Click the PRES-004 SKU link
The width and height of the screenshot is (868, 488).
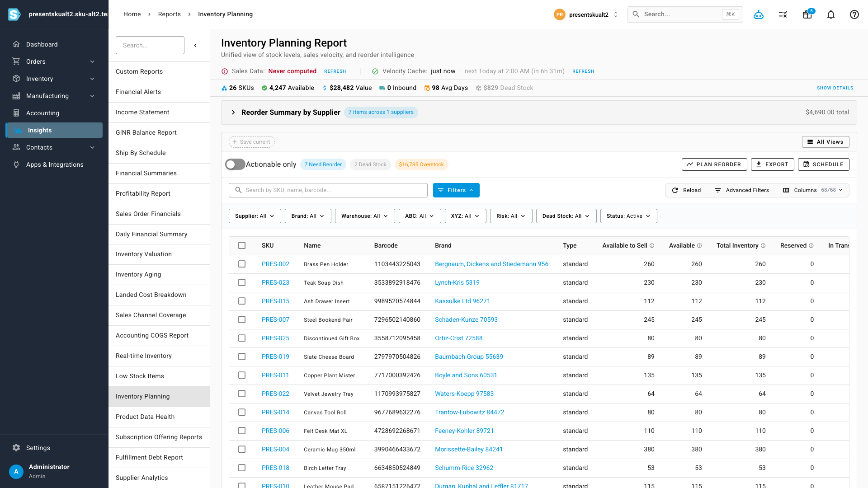[x=275, y=450]
